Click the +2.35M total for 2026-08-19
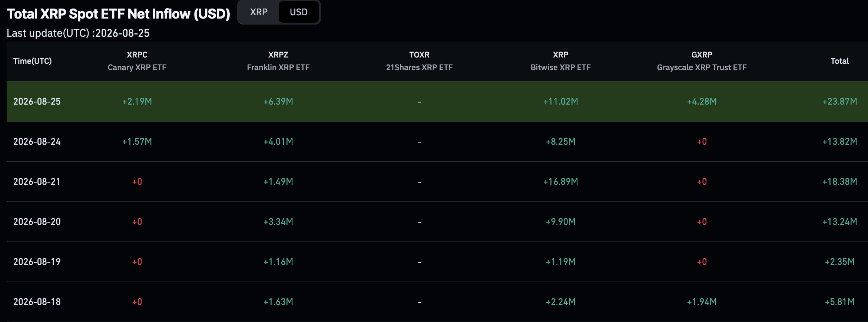Screen dimensions: 868x322 pos(840,262)
